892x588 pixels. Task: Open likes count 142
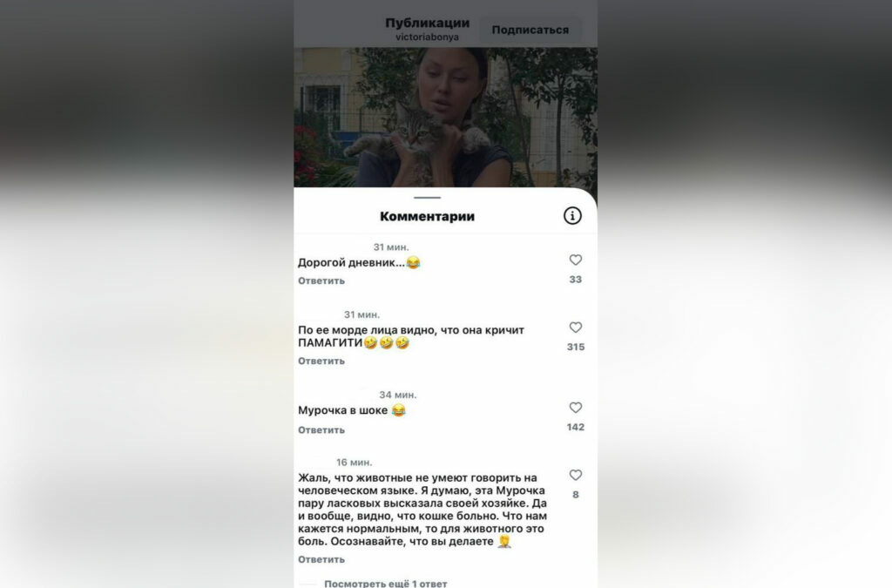576,427
